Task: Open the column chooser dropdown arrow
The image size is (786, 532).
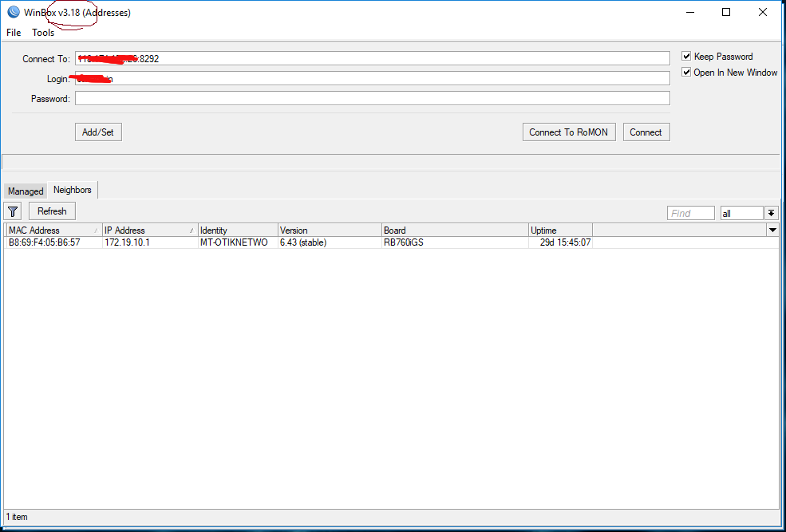Action: [x=772, y=230]
